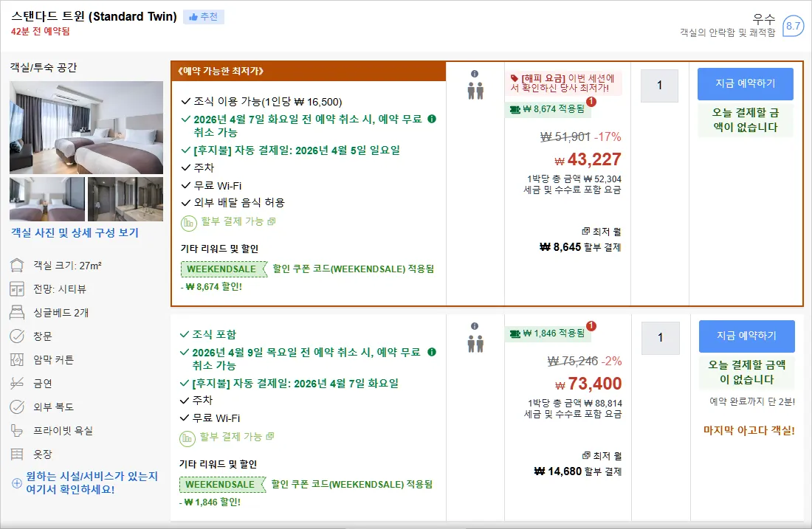Click the closet icon beside 옷장
Screen dimensions: 812x529
point(17,454)
